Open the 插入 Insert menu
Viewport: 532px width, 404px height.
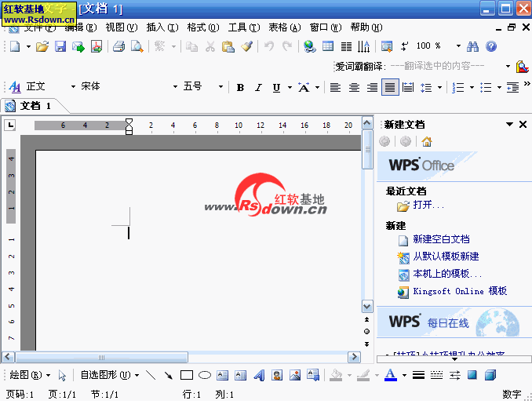162,27
